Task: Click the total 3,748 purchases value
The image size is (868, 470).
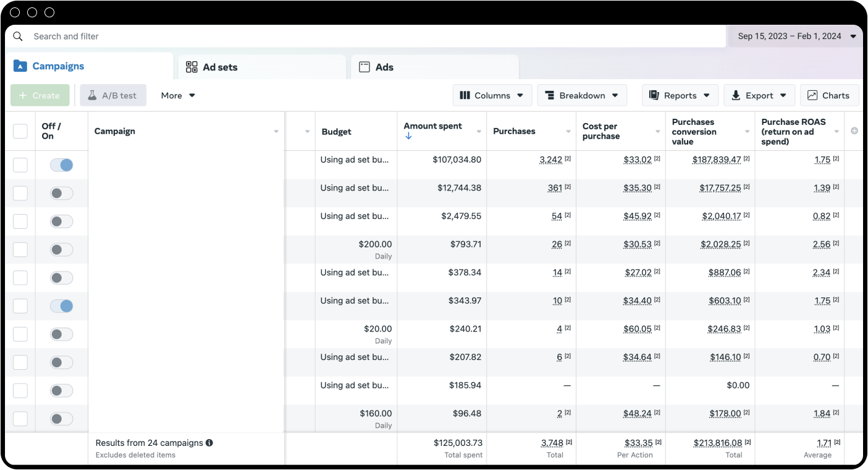Action: point(552,443)
